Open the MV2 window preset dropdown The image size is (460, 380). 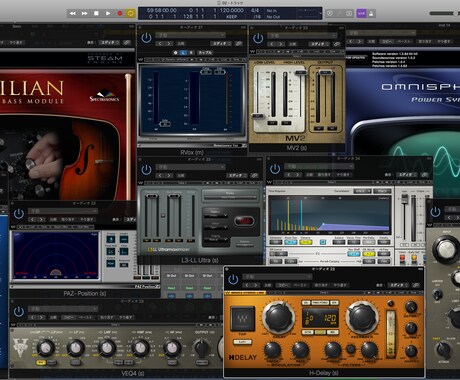click(302, 35)
